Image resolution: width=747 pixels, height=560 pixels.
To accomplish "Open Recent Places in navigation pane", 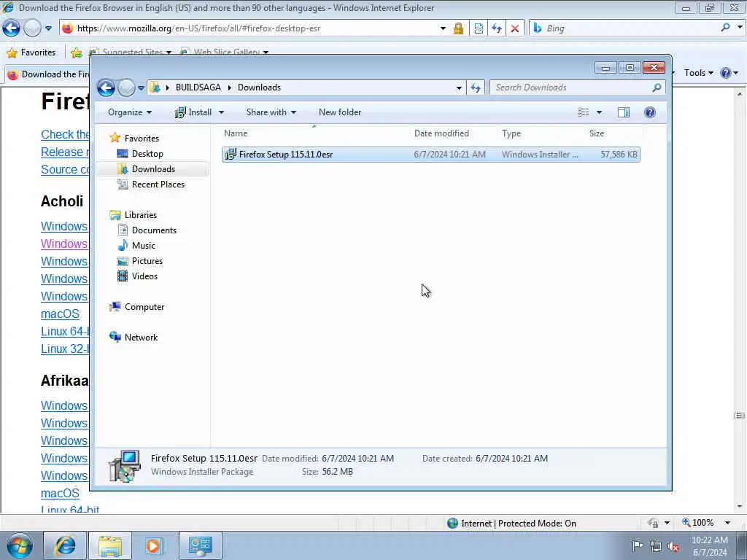I will tap(158, 184).
